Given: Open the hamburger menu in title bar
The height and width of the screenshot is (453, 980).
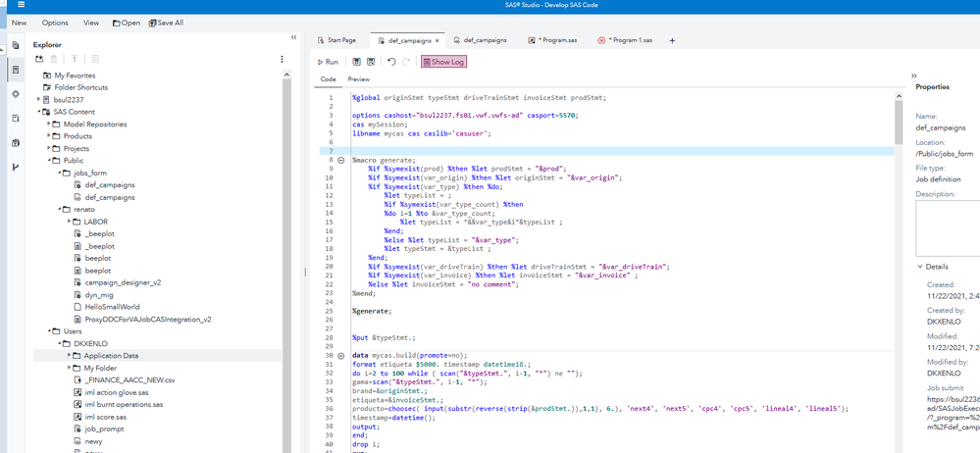Looking at the screenshot, I should point(21,5).
